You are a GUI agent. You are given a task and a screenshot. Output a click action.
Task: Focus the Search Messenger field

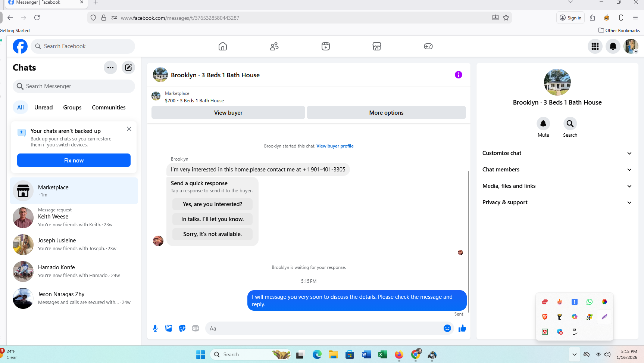(x=74, y=86)
